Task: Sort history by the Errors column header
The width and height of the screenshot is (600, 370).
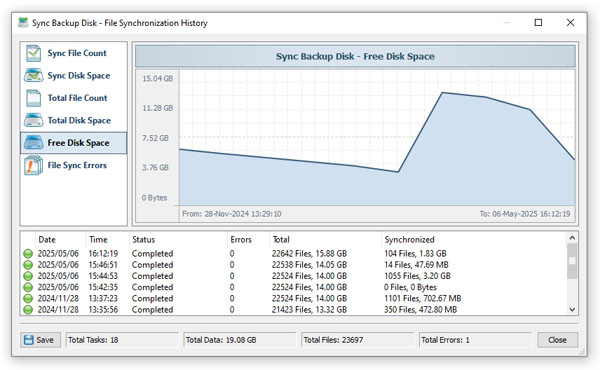Action: coord(248,240)
